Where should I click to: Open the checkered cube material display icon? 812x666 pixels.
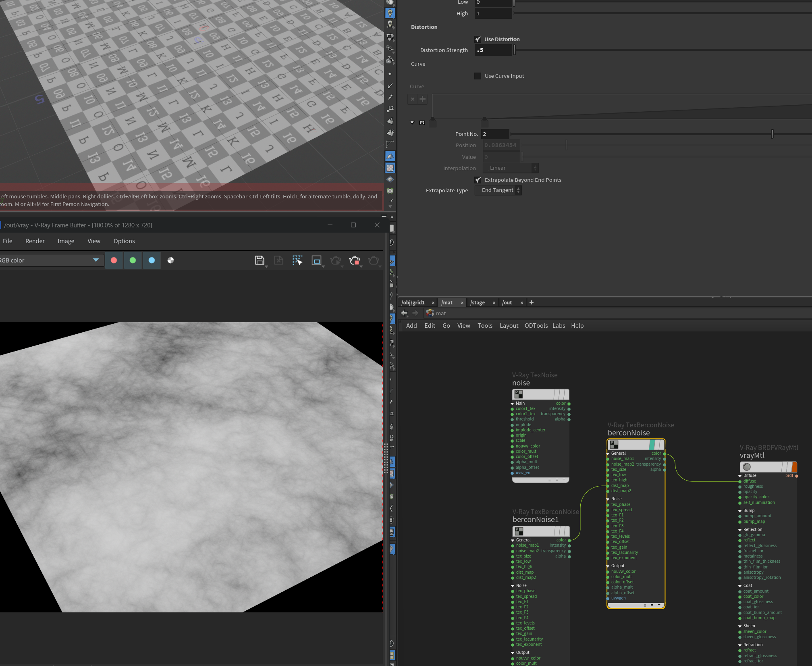tap(390, 37)
